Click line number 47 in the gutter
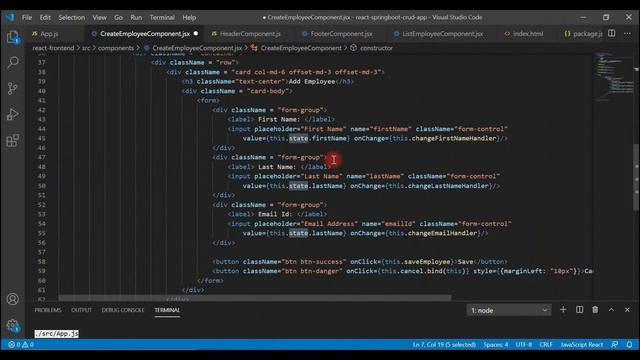 point(41,158)
